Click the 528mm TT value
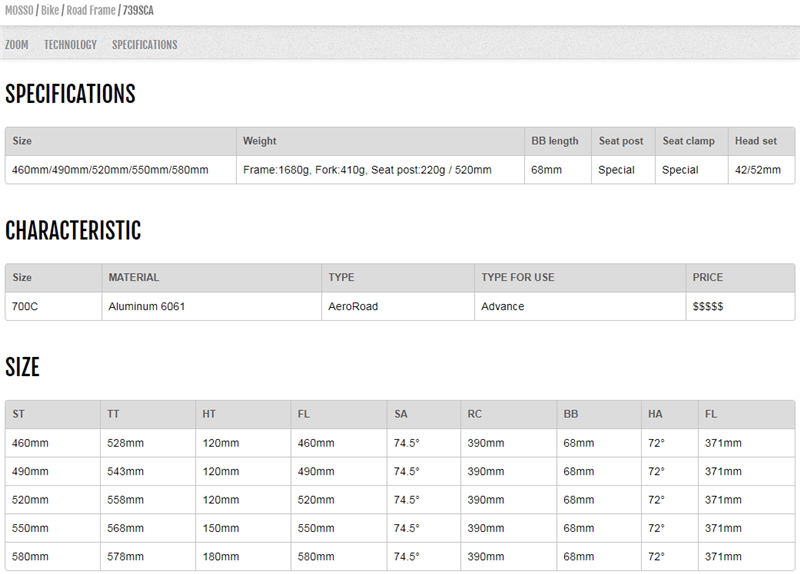Viewport: 800px width, 574px height. (148, 443)
